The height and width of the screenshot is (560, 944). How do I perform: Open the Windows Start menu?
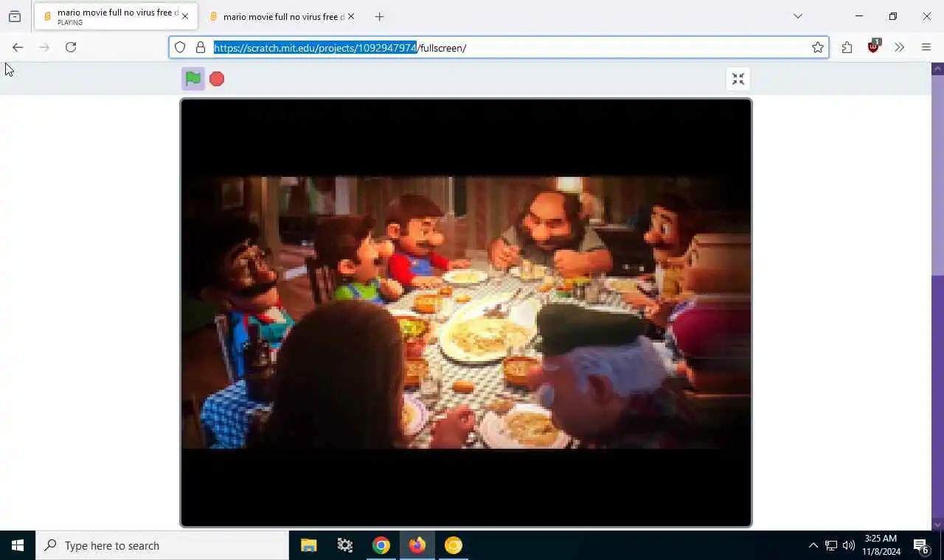18,545
